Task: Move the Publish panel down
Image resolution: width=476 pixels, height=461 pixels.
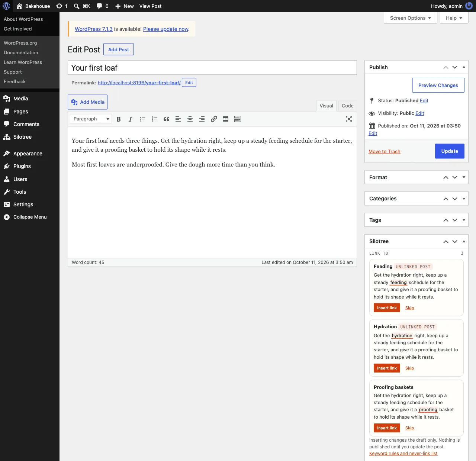Action: [455, 67]
